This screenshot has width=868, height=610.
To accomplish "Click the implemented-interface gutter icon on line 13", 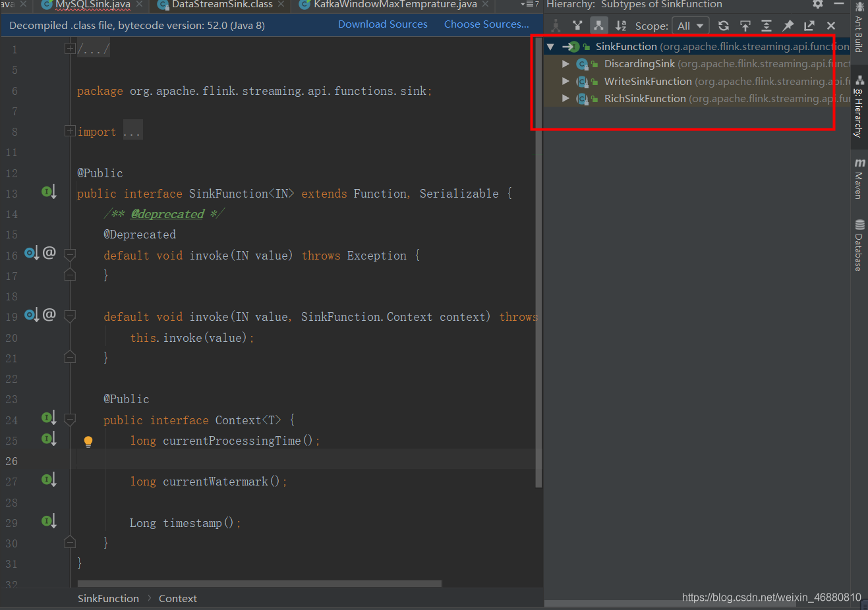I will [x=49, y=192].
